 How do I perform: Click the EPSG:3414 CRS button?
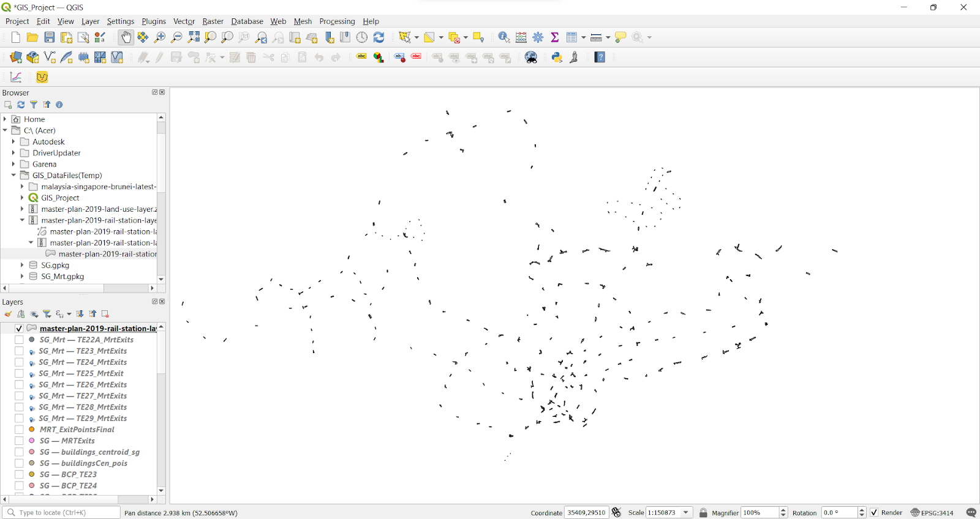(x=932, y=513)
